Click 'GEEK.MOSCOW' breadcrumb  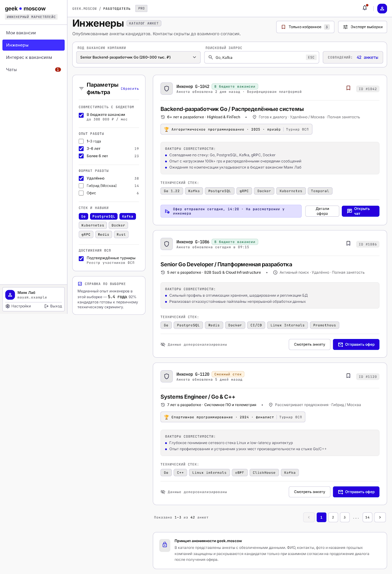85,9
